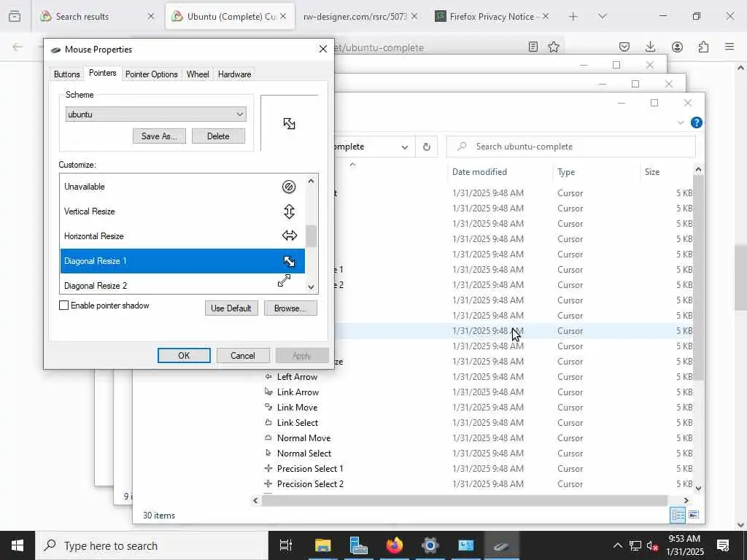Screen dimensions: 747x560
Task: Click the Use Default button
Action: 231,308
